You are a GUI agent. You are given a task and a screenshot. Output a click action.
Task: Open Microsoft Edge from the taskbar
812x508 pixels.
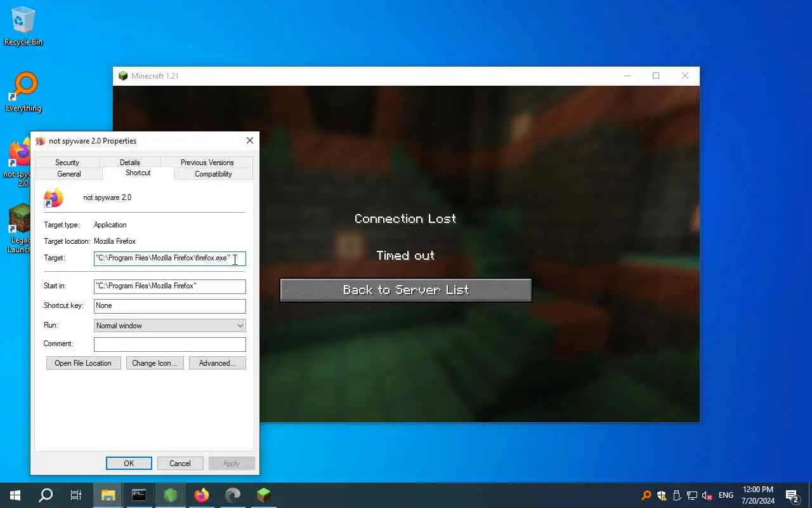point(233,495)
